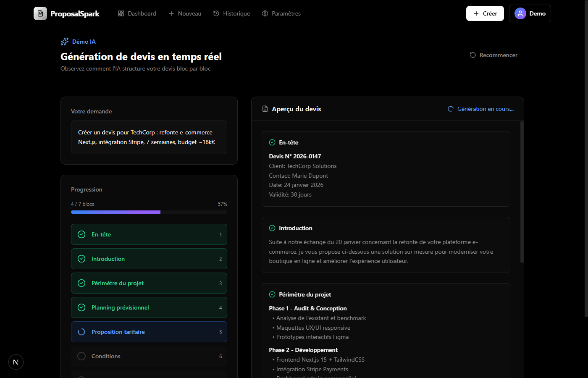Click the progression bar at 57%

tap(149, 212)
